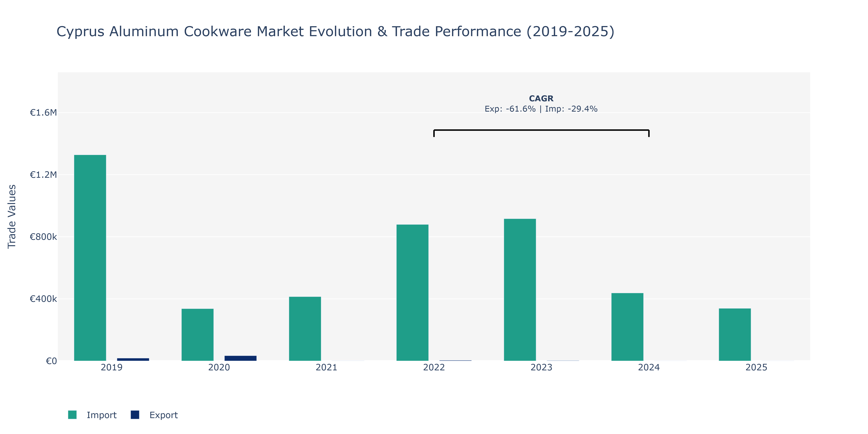
Task: Click the 2019 x-axis label
Action: click(x=112, y=367)
